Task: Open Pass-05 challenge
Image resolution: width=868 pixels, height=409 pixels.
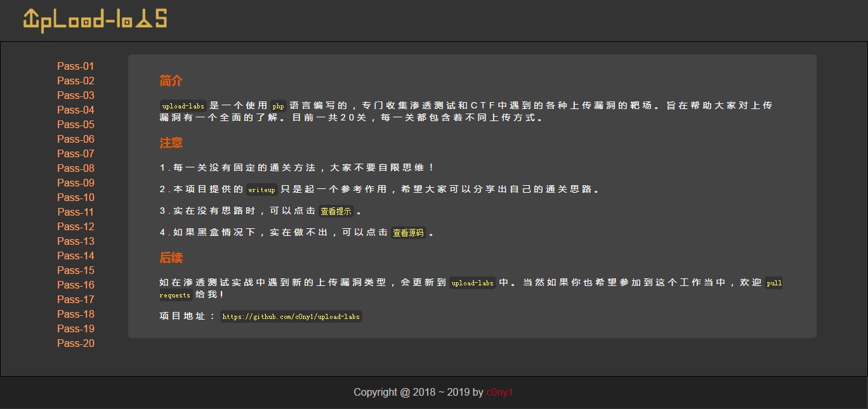Action: coord(75,124)
